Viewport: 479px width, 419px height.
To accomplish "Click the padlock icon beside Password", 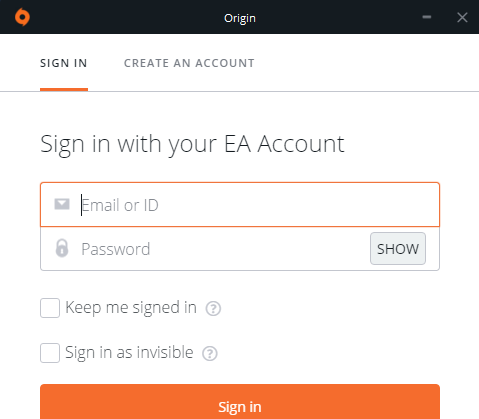I will 62,248.
